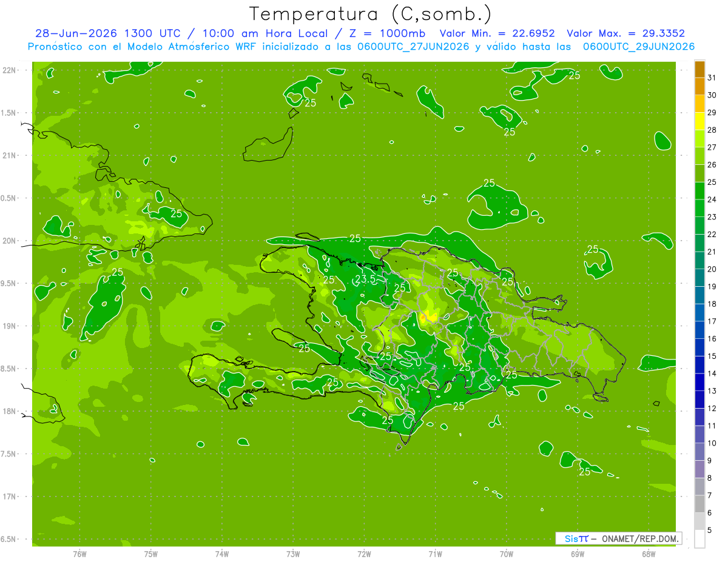Click the '74W' longitude axis label
728x562 pixels.
pos(222,554)
